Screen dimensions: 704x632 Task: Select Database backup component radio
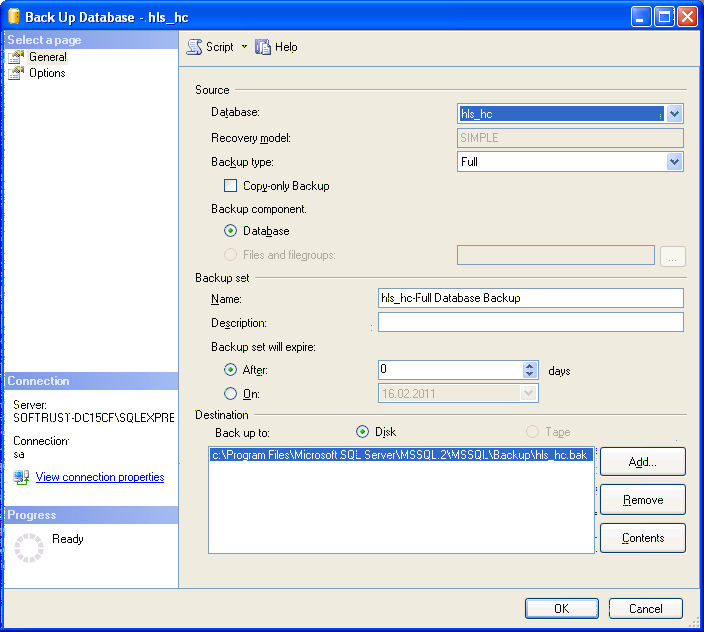(230, 231)
